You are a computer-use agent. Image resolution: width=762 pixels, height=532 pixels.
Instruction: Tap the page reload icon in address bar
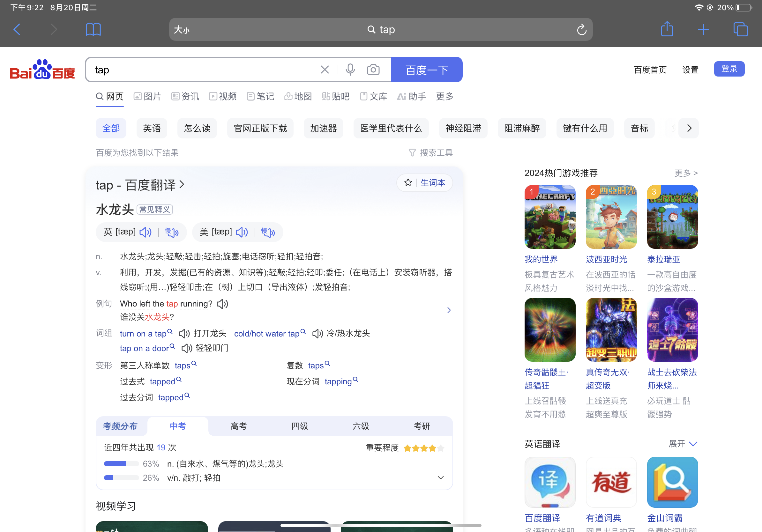(x=581, y=30)
